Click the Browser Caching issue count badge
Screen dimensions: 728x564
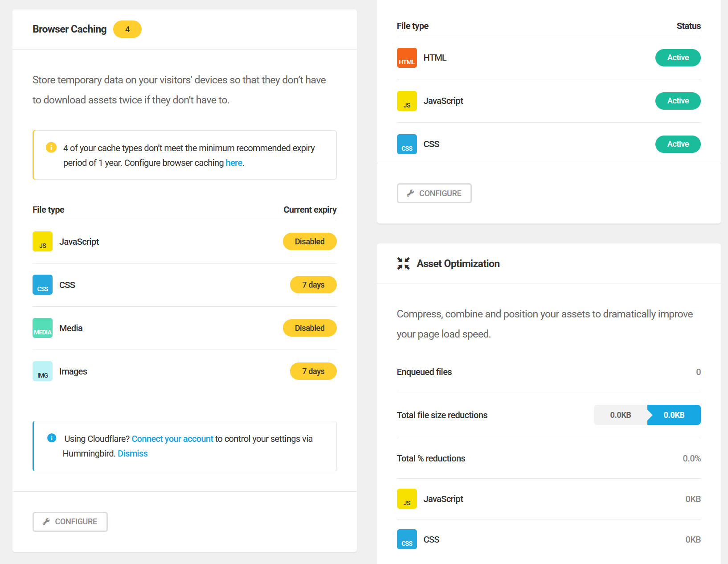127,29
